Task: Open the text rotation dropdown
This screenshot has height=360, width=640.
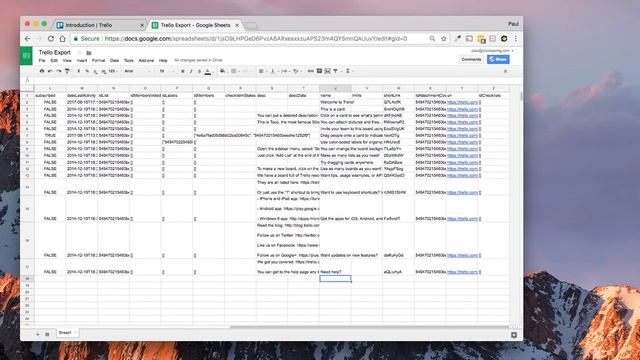Action: coord(297,71)
